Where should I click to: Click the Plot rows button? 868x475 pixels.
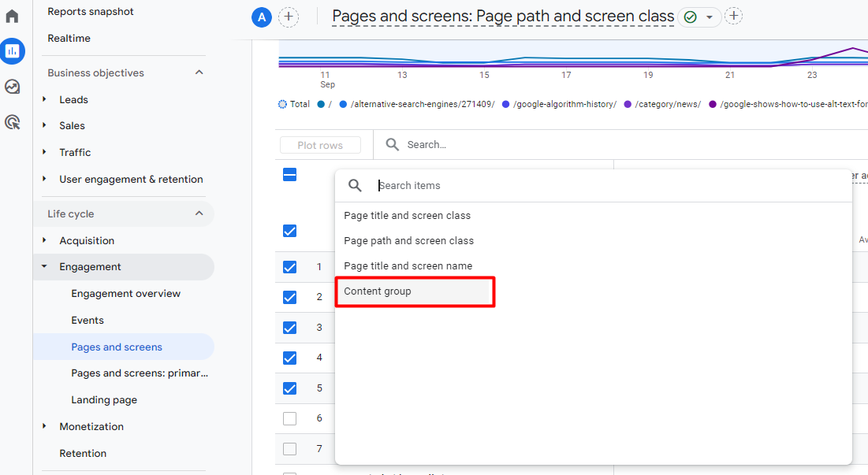tap(319, 144)
